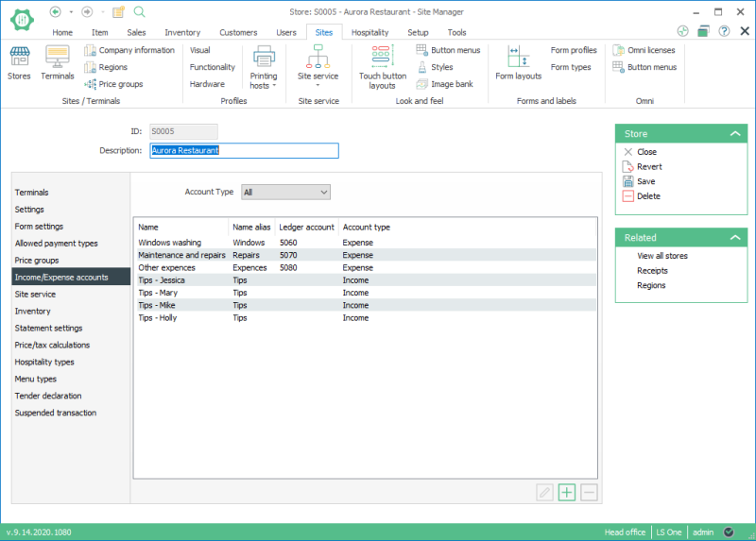Image resolution: width=756 pixels, height=541 pixels.
Task: Open Receipts related link
Action: 652,271
